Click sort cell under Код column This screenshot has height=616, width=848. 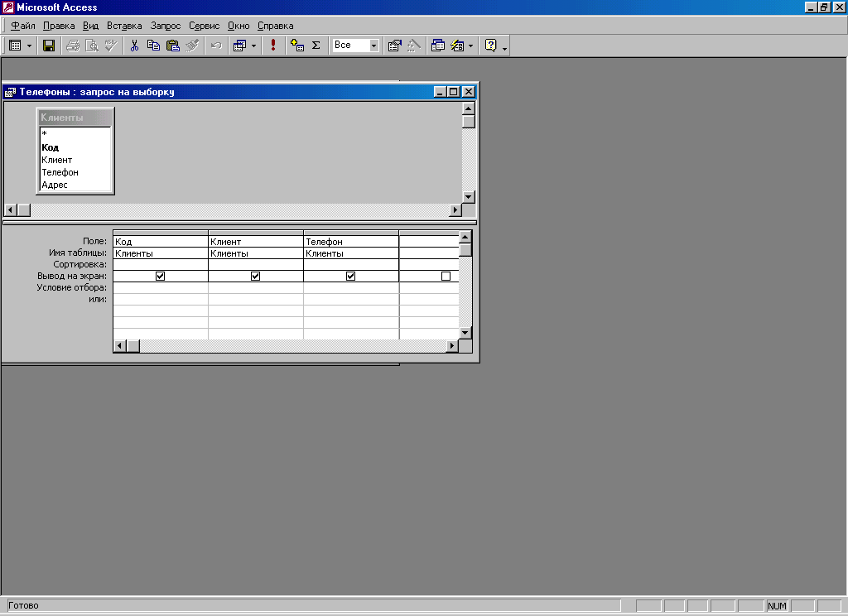click(160, 264)
